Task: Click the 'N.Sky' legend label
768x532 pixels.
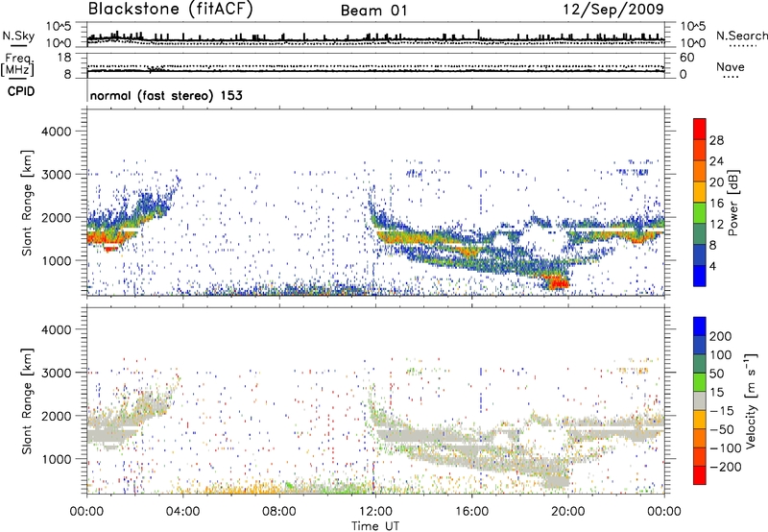Action: (18, 36)
